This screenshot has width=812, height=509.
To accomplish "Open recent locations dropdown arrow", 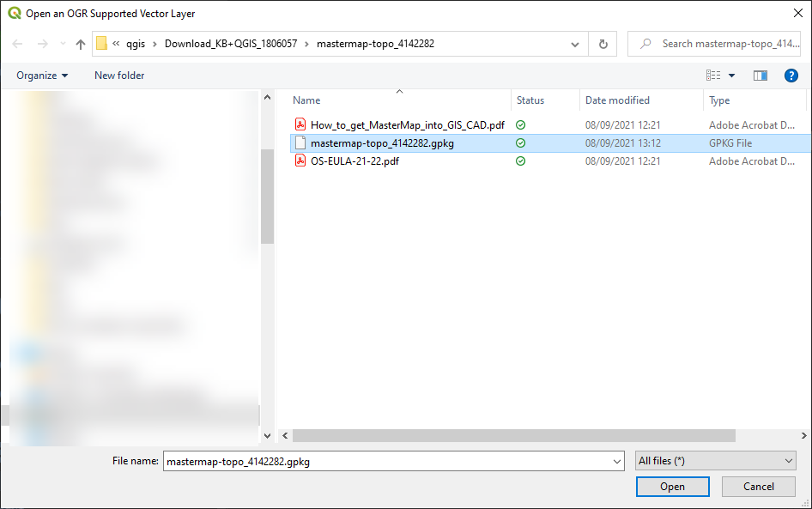I will coord(63,44).
